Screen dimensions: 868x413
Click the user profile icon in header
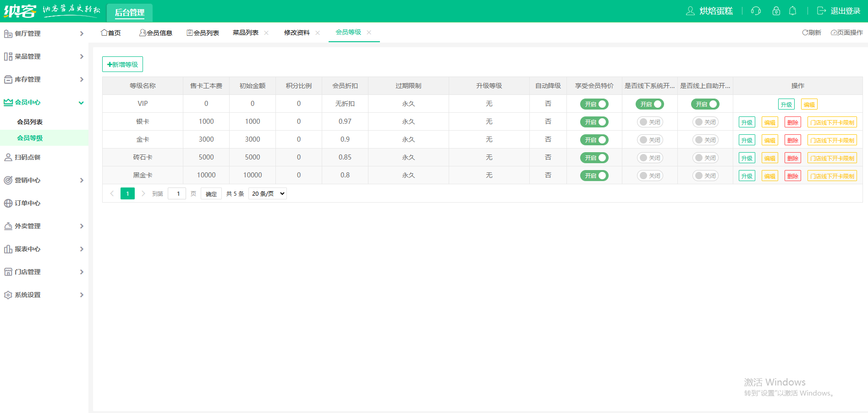tap(690, 11)
